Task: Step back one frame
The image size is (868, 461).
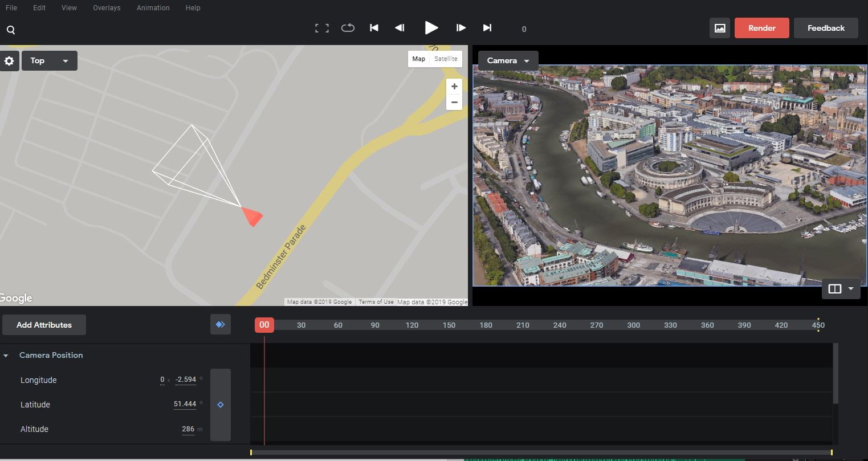Action: [x=400, y=28]
